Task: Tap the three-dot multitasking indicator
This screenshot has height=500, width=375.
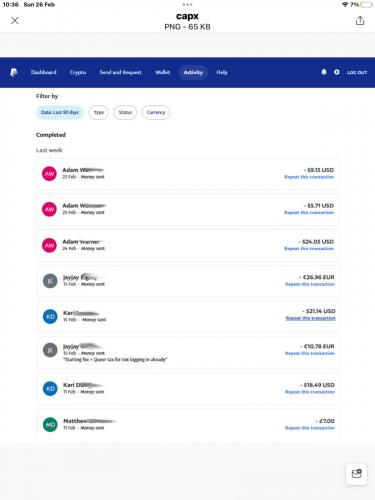Action: [x=187, y=4]
